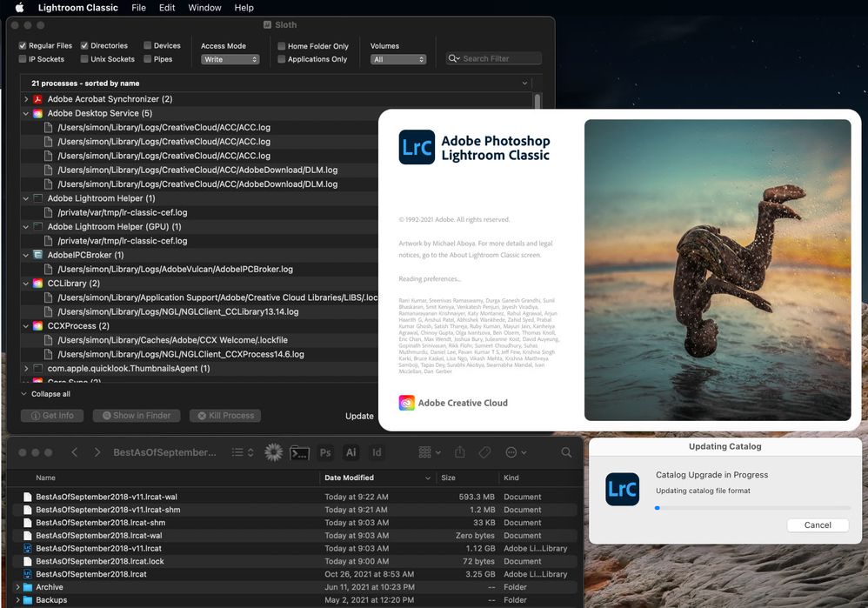The image size is (868, 608).
Task: Click the Tags icon in the Finder toolbar
Action: (484, 452)
